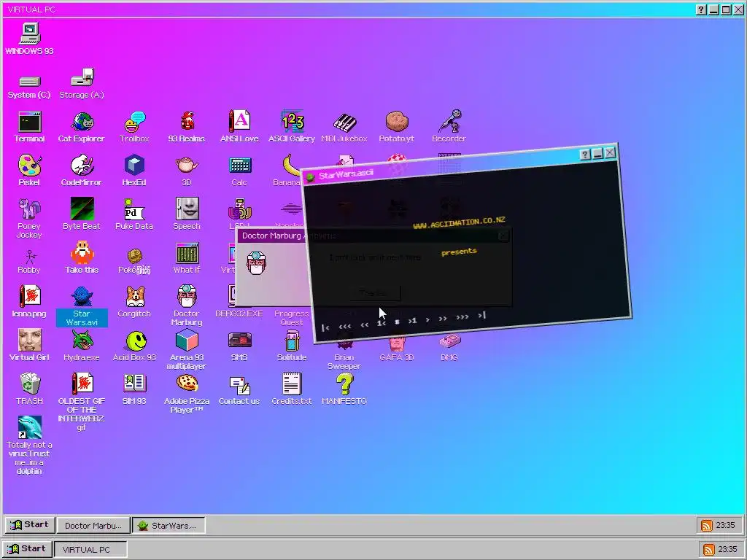Screen dimensions: 747x560
Task: Select the VIRTUAL PC taskbar item
Action: pyautogui.click(x=90, y=549)
